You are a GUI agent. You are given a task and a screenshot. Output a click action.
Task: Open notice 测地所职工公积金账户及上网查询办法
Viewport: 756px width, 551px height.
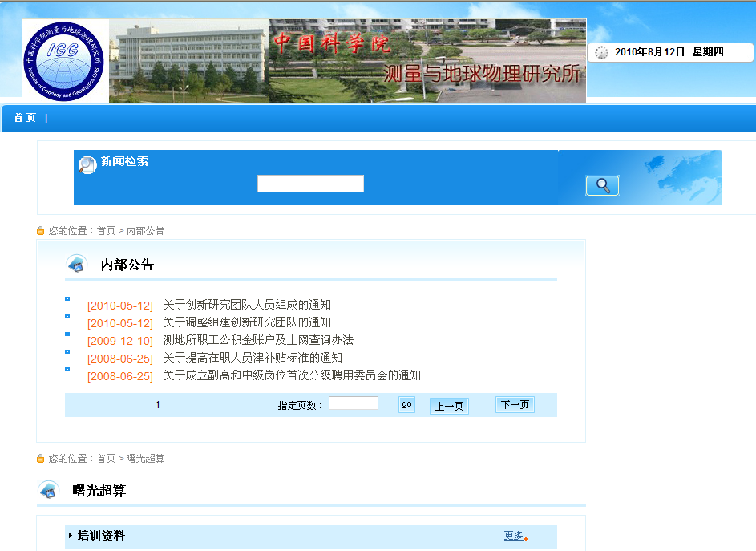258,340
